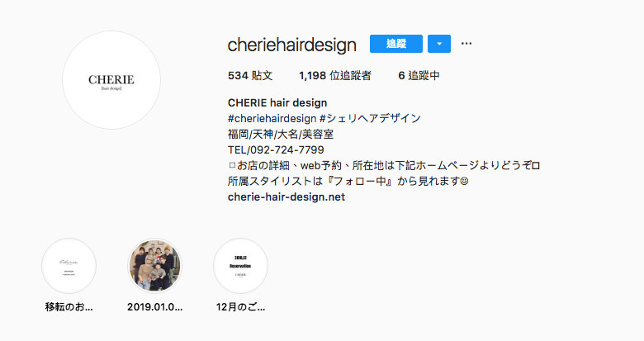Select the 12月のご... highlight label
The image size is (644, 341).
[x=241, y=307]
